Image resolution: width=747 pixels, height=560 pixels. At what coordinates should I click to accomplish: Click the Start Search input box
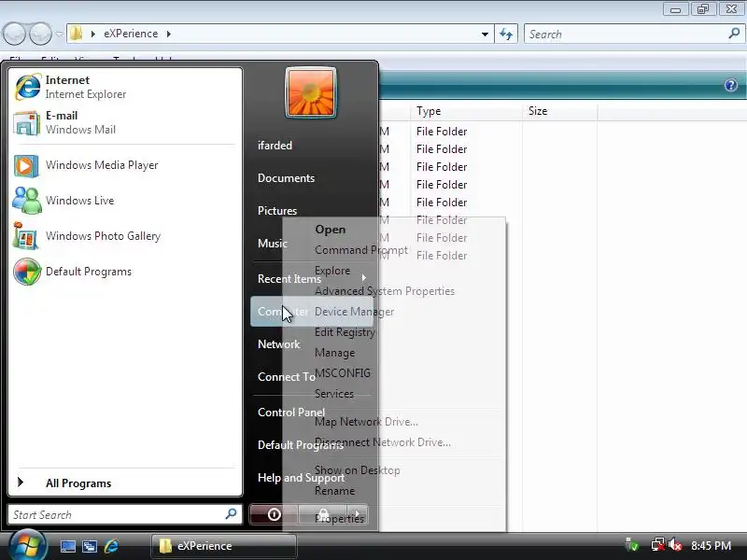pyautogui.click(x=125, y=515)
